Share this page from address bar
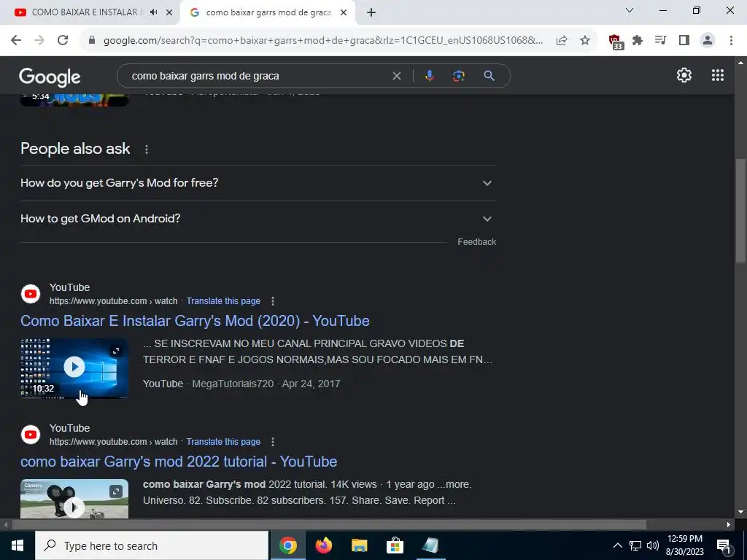The width and height of the screenshot is (747, 560). coord(562,40)
